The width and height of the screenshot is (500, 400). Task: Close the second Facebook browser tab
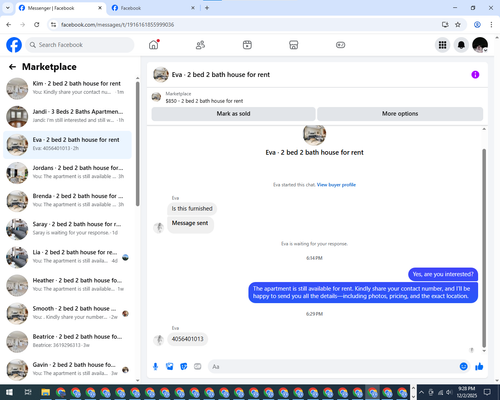(193, 8)
